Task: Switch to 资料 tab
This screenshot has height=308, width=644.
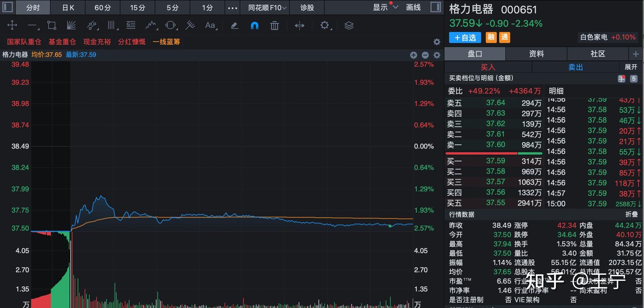Action: click(x=536, y=54)
